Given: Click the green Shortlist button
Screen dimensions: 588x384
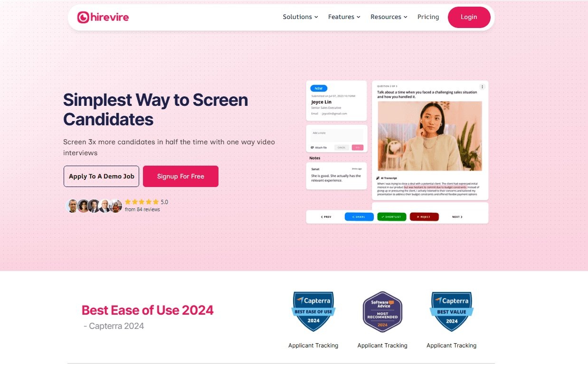Looking at the screenshot, I should [x=391, y=217].
